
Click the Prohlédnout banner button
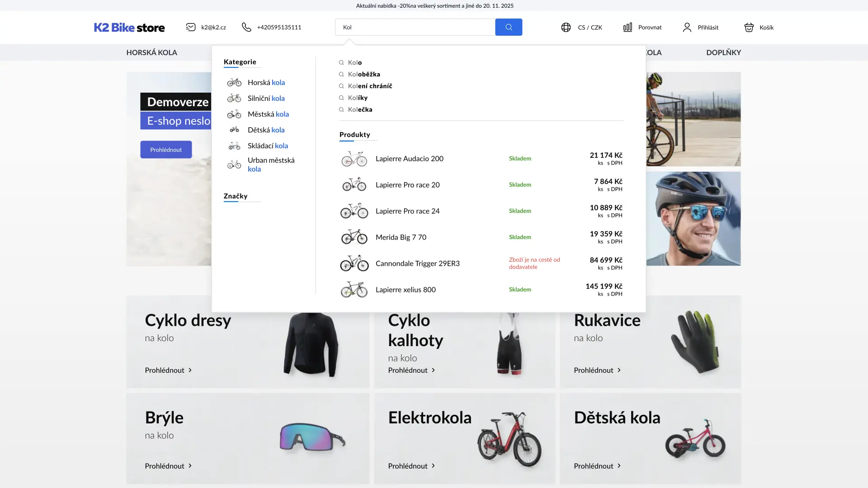click(x=166, y=150)
